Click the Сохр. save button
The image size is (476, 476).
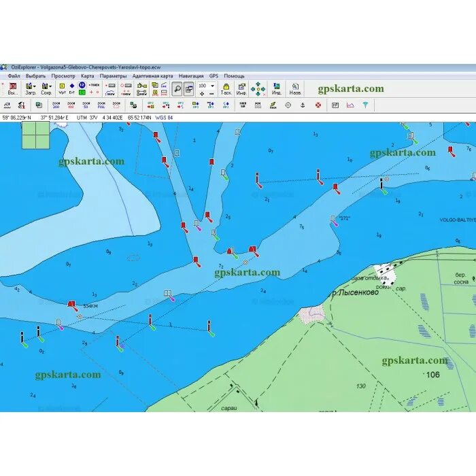point(45,89)
